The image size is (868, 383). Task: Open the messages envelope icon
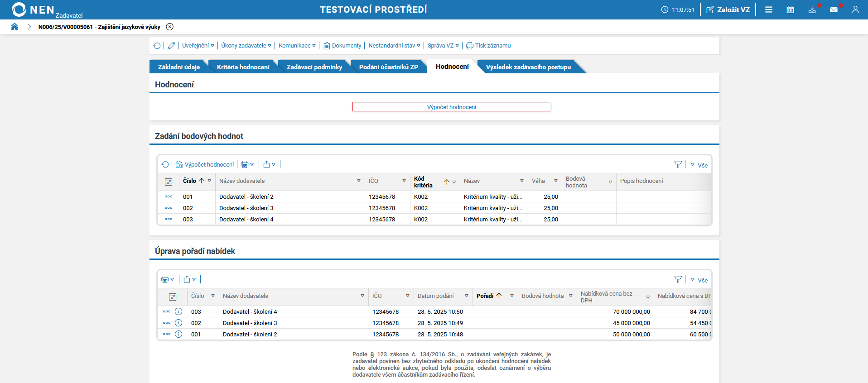(834, 10)
